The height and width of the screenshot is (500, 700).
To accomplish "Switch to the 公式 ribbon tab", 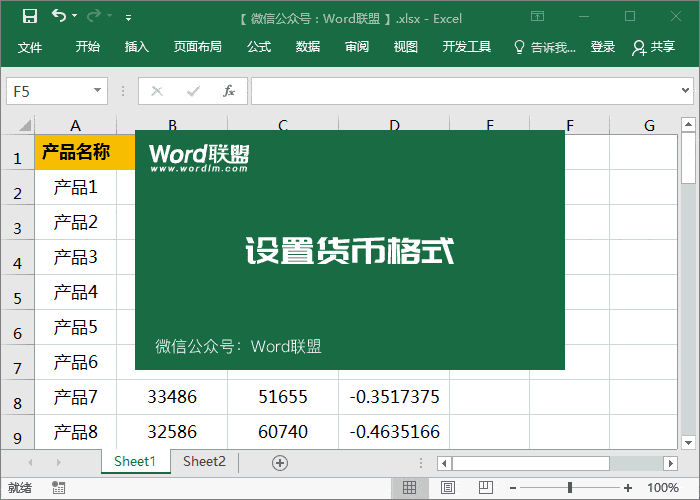I will point(259,46).
